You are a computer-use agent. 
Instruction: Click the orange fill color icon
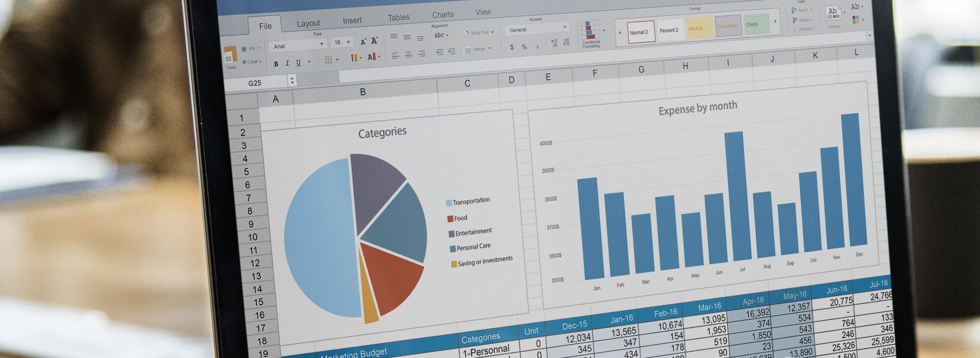click(x=354, y=58)
